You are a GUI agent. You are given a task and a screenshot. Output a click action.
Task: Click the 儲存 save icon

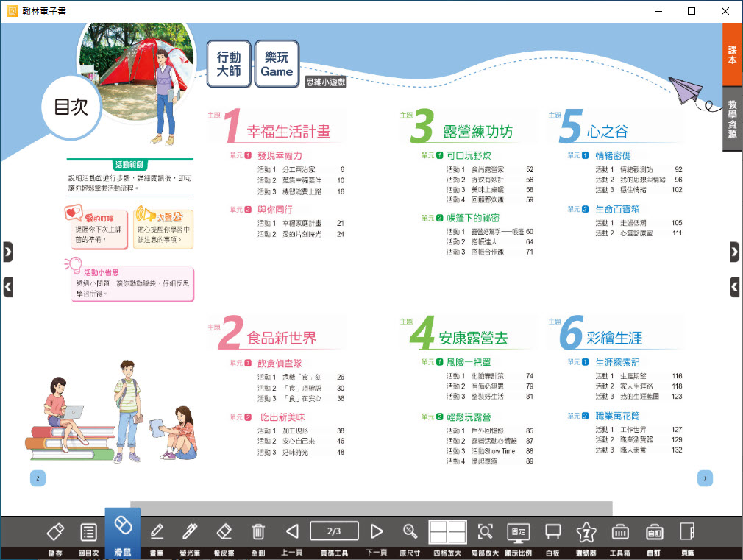point(55,532)
